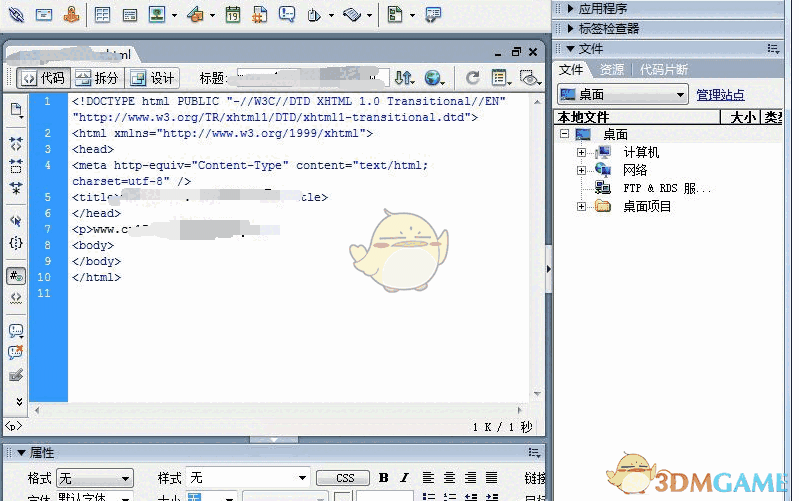The image size is (799, 501).
Task: Open the 桌面 site dropdown
Action: click(622, 94)
